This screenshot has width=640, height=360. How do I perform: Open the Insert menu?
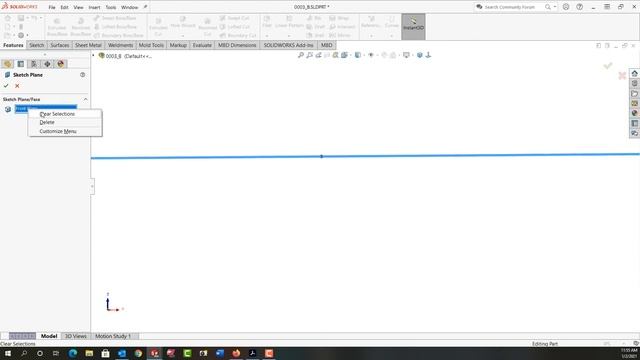94,7
